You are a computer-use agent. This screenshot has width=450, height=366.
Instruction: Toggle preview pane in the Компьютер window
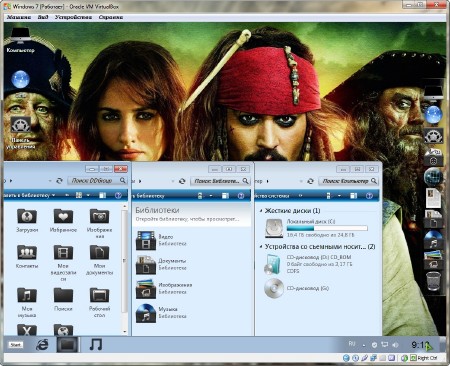pyautogui.click(x=354, y=196)
